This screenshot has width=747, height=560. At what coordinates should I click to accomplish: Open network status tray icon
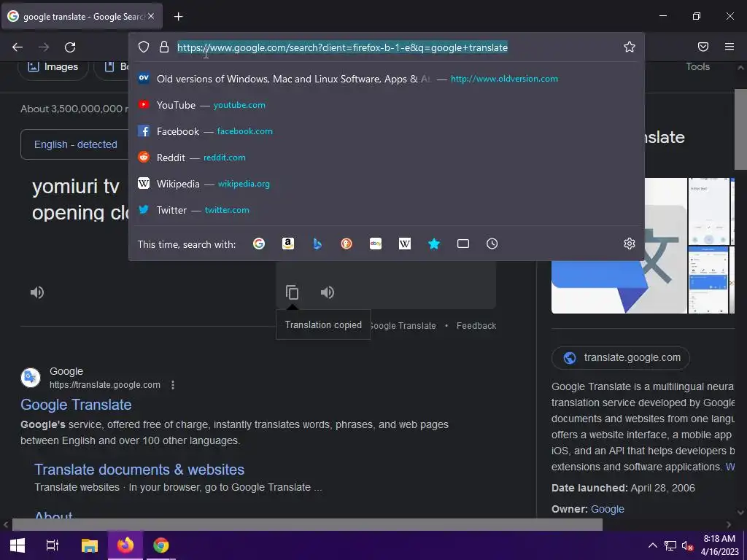[x=670, y=545]
